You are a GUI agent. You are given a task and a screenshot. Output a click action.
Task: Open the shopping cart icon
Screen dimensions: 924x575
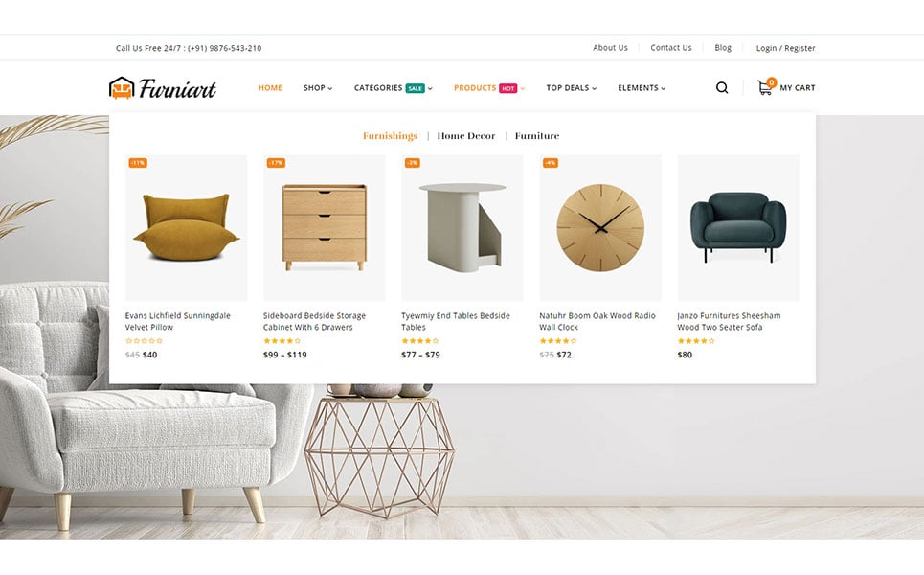[x=766, y=86]
